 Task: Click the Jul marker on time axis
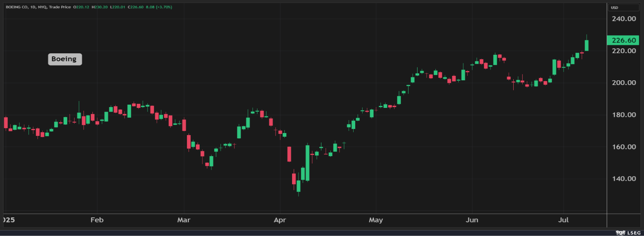click(x=564, y=220)
